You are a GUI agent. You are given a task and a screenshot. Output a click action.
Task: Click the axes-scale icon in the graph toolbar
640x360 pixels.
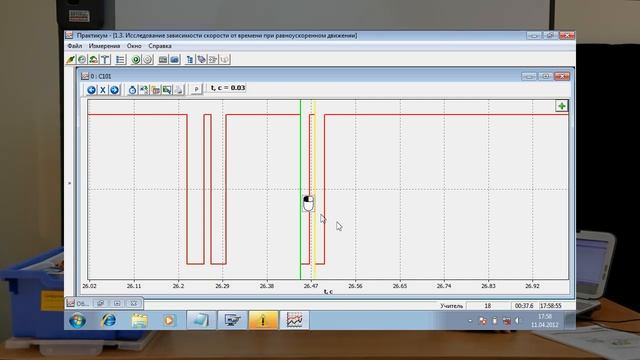(144, 90)
